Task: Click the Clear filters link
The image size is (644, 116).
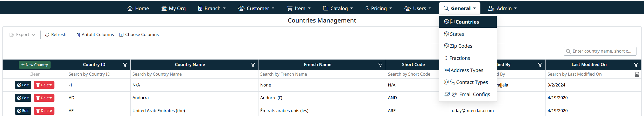Action: 34,74
